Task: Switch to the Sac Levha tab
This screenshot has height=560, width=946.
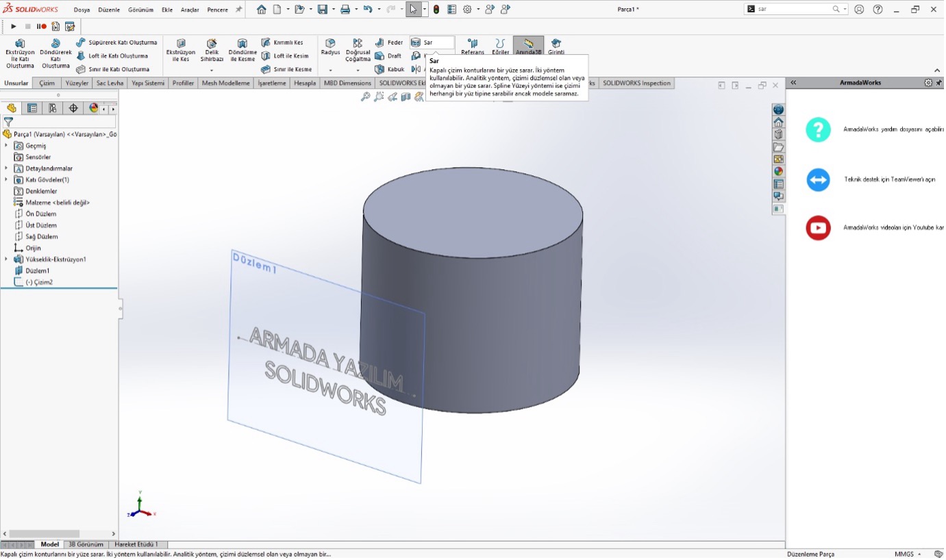Action: click(x=110, y=83)
